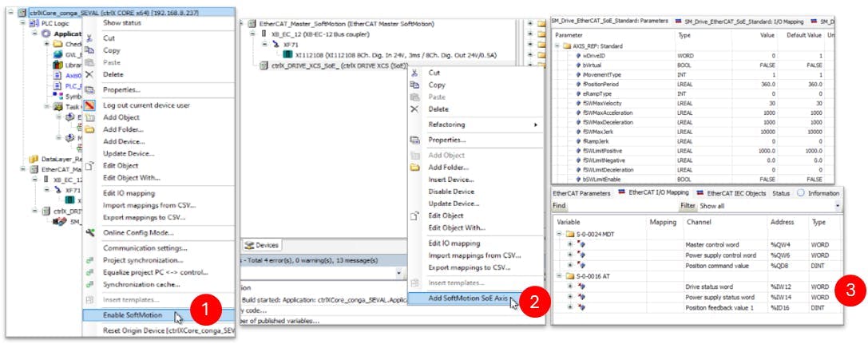Click the Add Folder icon in middle menu
868x344 pixels.
pos(414,167)
